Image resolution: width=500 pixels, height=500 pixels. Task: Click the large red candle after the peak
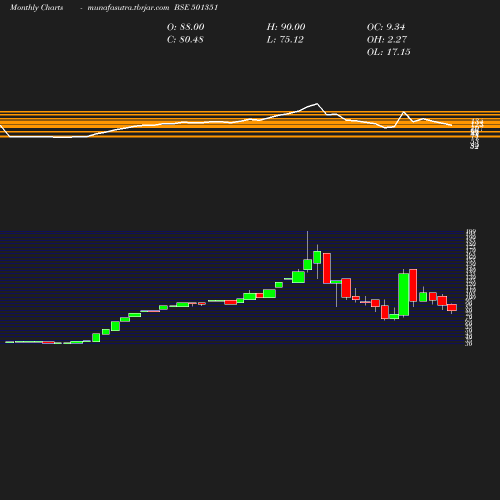[x=327, y=268]
